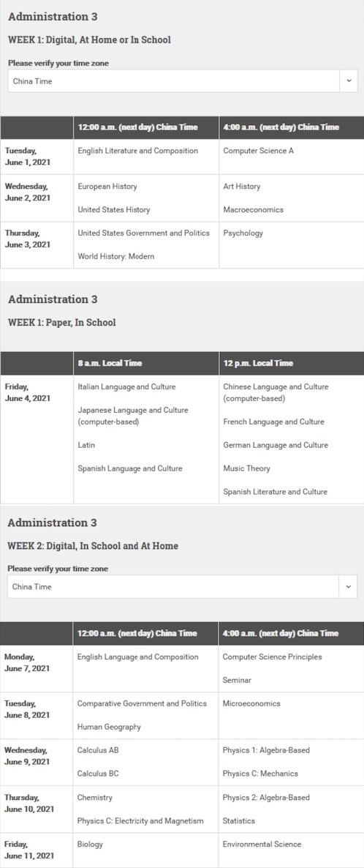This screenshot has width=364, height=868.
Task: Select the Week 1 China Time field
Action: pyautogui.click(x=183, y=81)
